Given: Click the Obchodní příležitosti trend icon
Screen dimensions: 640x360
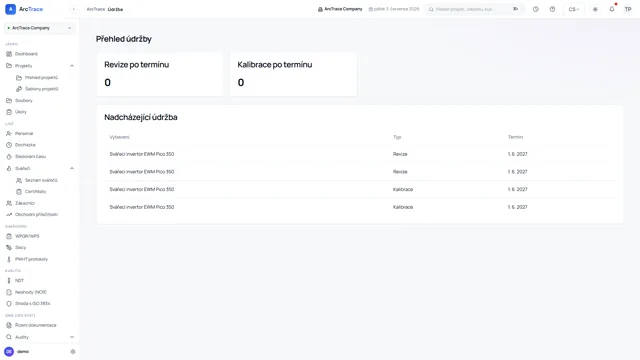Looking at the screenshot, I should [9, 215].
